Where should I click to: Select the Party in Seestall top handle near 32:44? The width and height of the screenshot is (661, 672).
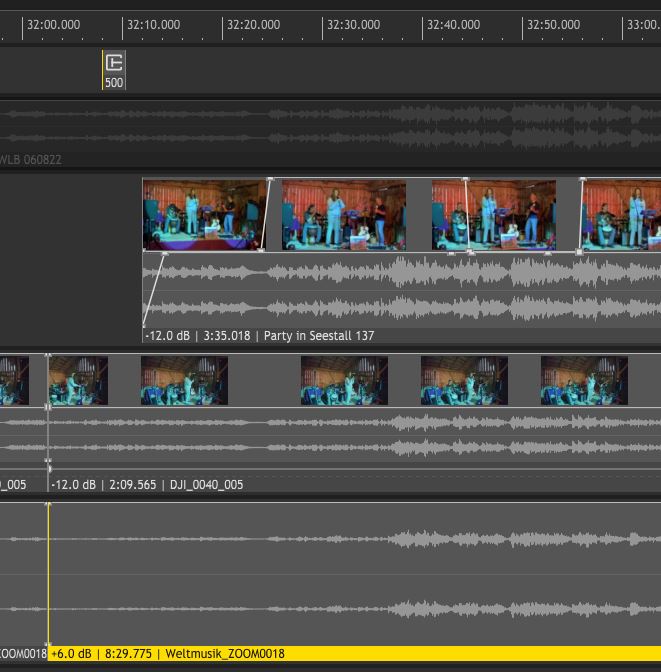pyautogui.click(x=466, y=179)
